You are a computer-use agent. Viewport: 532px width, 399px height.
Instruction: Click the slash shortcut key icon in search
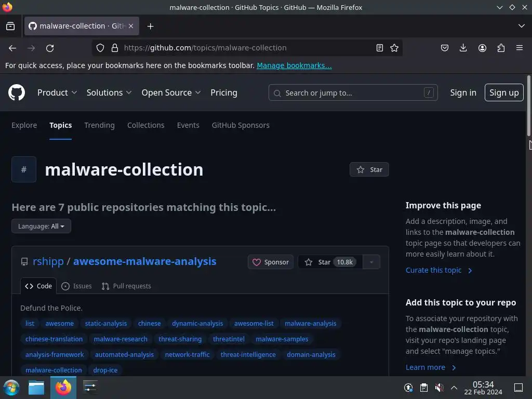tap(429, 92)
